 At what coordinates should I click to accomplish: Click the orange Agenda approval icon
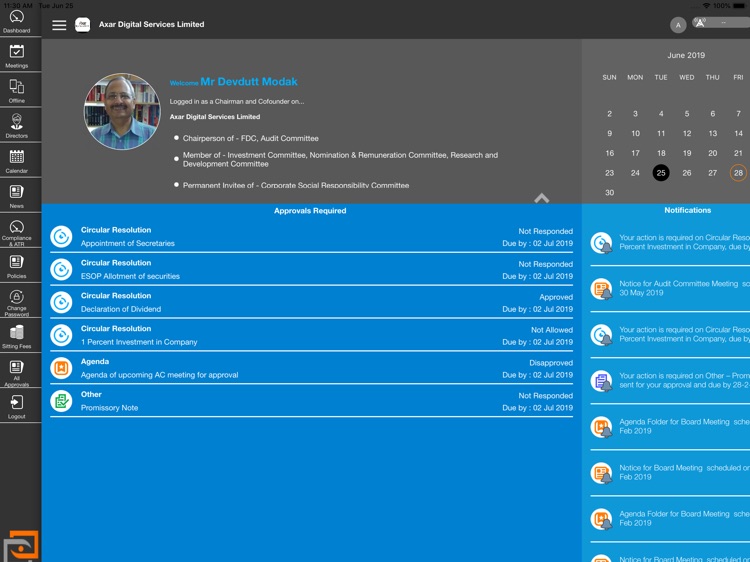click(x=61, y=368)
